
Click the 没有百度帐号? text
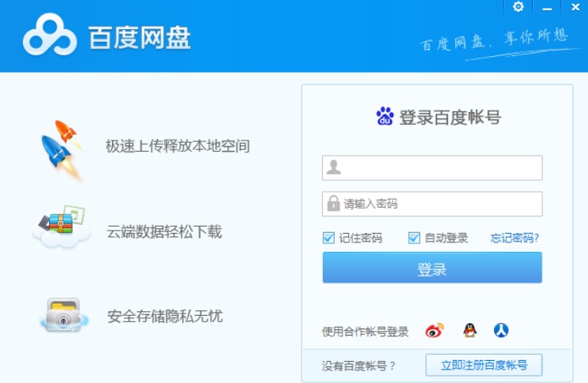(x=358, y=366)
